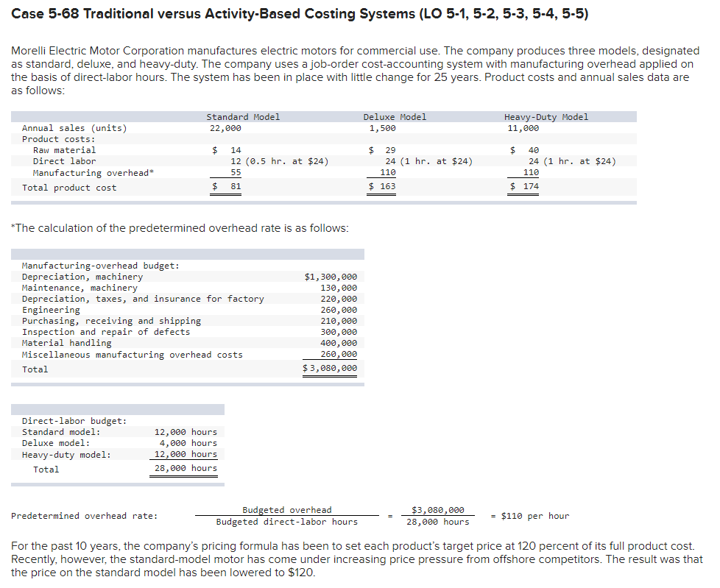Click the predetermined overhead rate footnote sentence
The height and width of the screenshot is (588, 720).
[180, 228]
